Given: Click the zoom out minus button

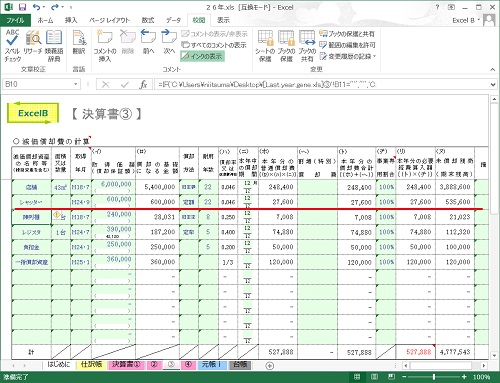Looking at the screenshot, I should tap(404, 377).
